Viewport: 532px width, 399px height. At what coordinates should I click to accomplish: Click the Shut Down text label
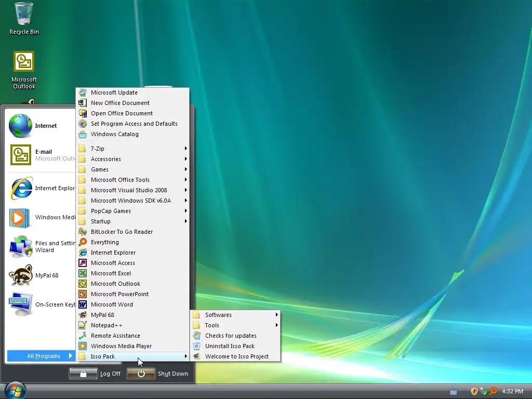click(172, 374)
